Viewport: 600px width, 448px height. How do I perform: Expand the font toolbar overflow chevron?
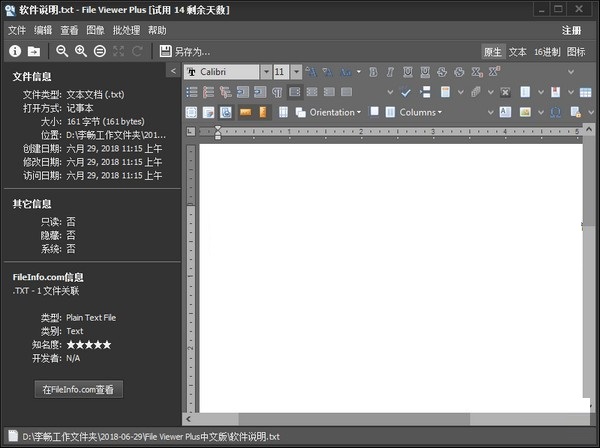click(571, 72)
